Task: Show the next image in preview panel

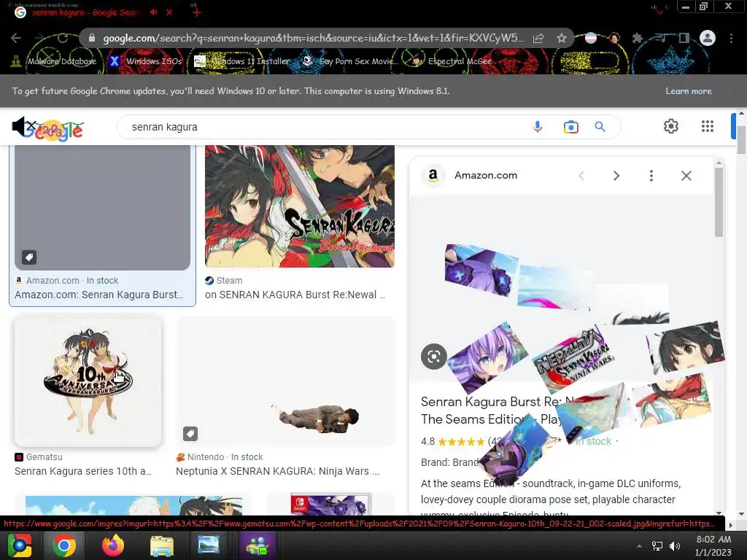Action: tap(616, 176)
